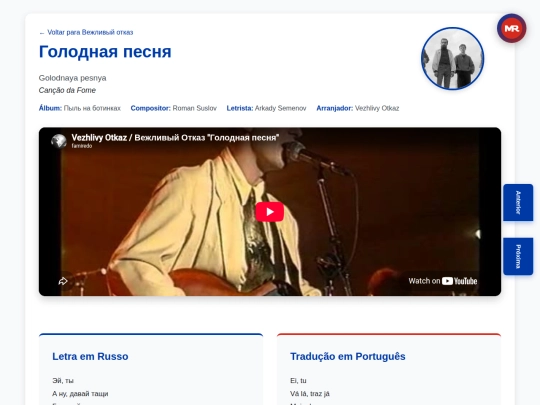Click the translated line Ei, tu

point(298,381)
